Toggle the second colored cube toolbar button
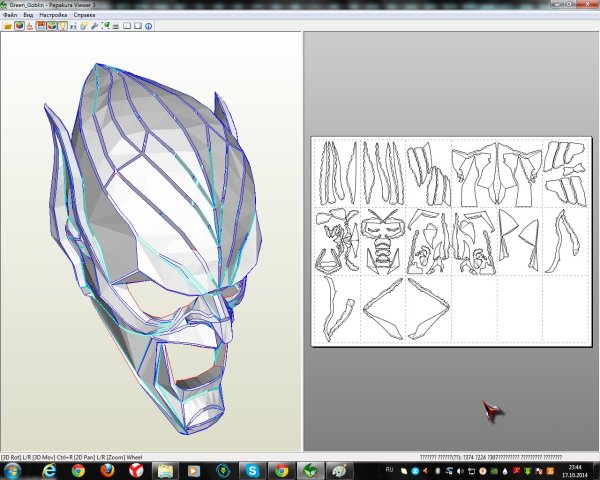The width and height of the screenshot is (600, 480). coord(52,26)
